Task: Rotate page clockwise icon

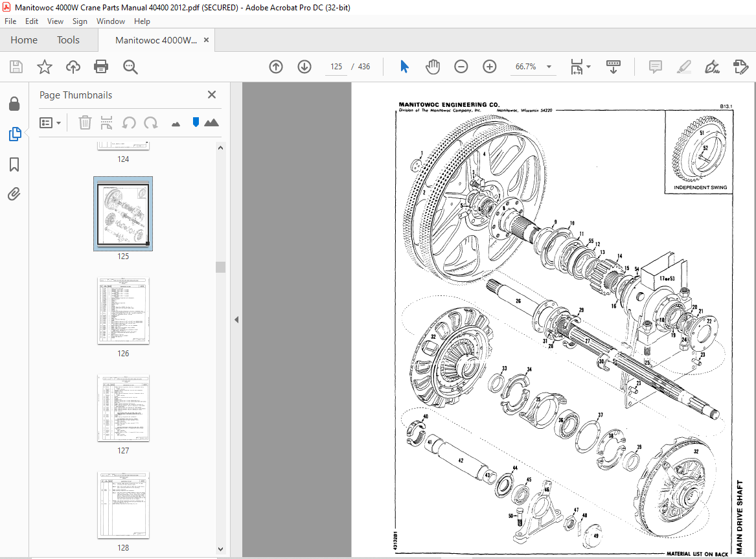Action: 151,123
